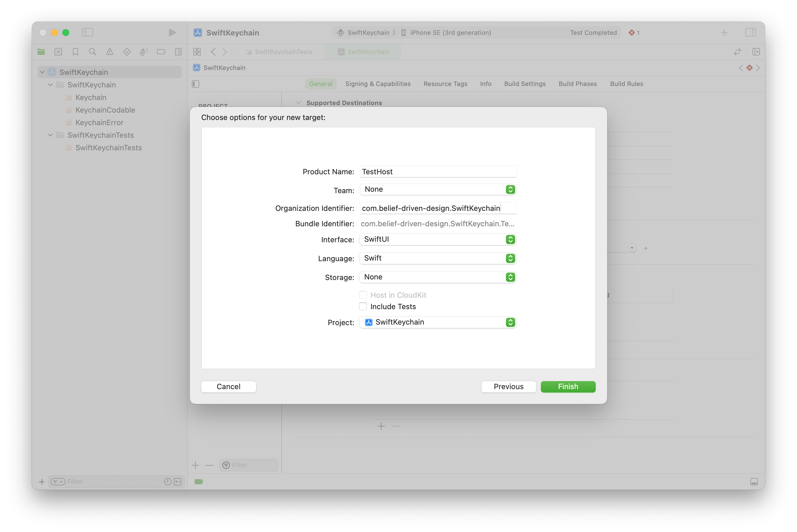
Task: Select the SwiftKeychain editor tab
Action: [363, 51]
